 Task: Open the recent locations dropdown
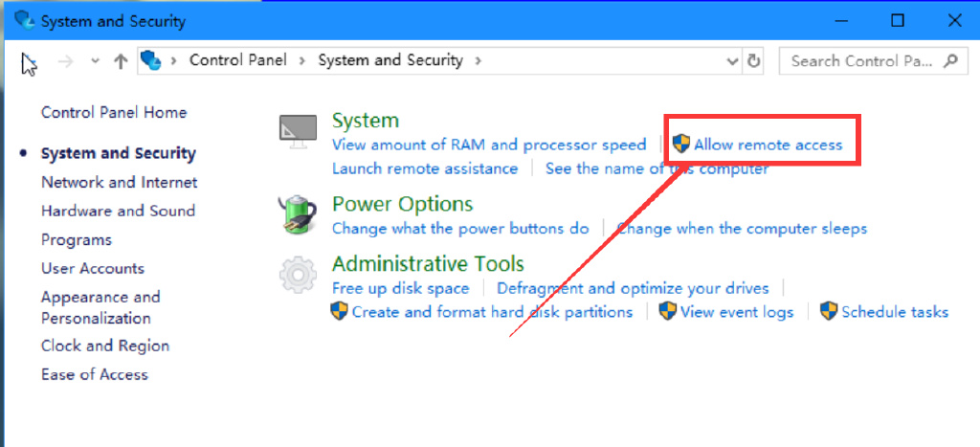pyautogui.click(x=94, y=60)
